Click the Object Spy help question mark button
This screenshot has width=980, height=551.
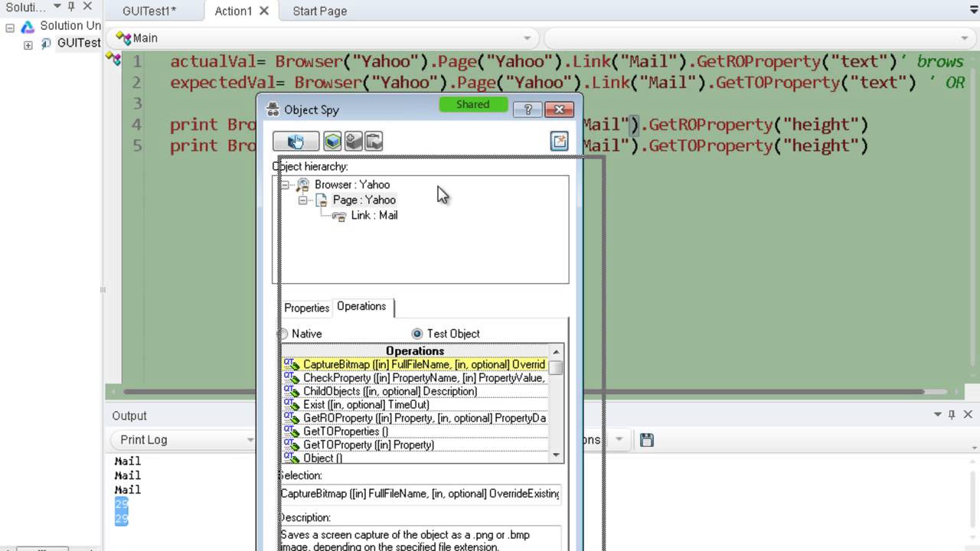tap(528, 109)
